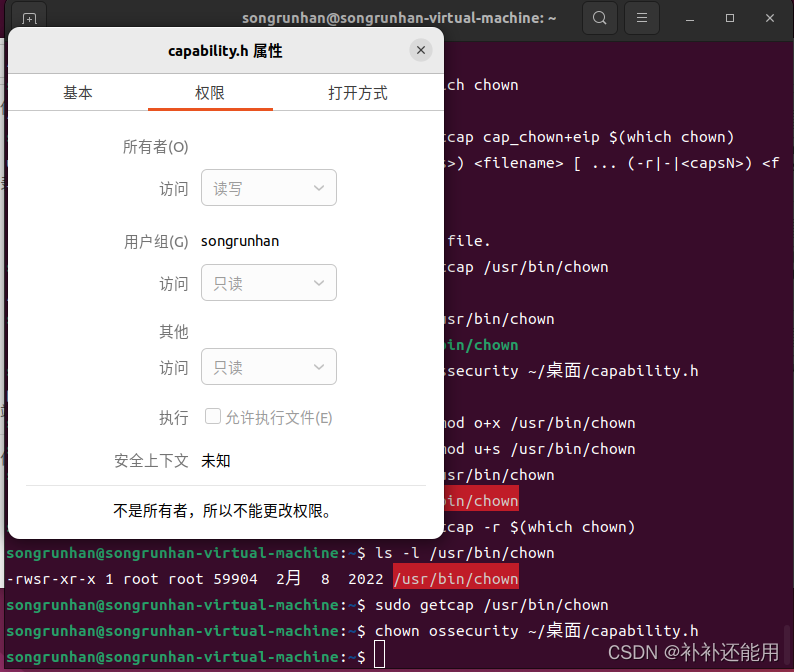Image resolution: width=794 pixels, height=672 pixels.
Task: Close the capability.h properties dialog
Action: coord(420,50)
